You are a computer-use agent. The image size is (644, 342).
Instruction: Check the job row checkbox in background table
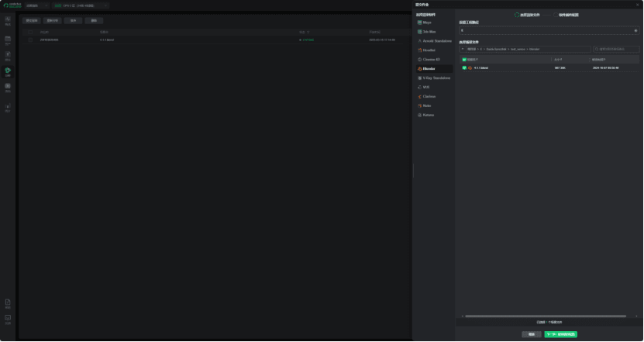[30, 40]
